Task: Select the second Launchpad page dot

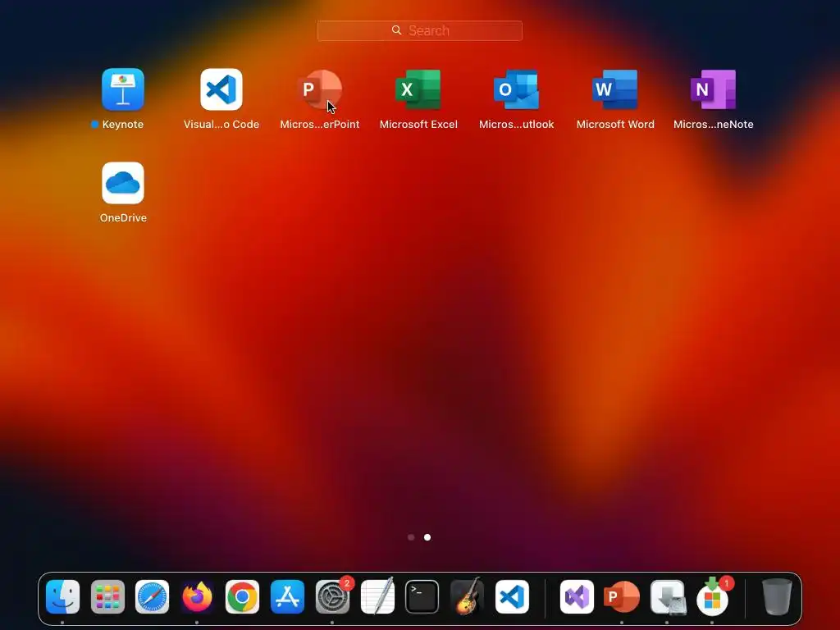Action: 427,537
